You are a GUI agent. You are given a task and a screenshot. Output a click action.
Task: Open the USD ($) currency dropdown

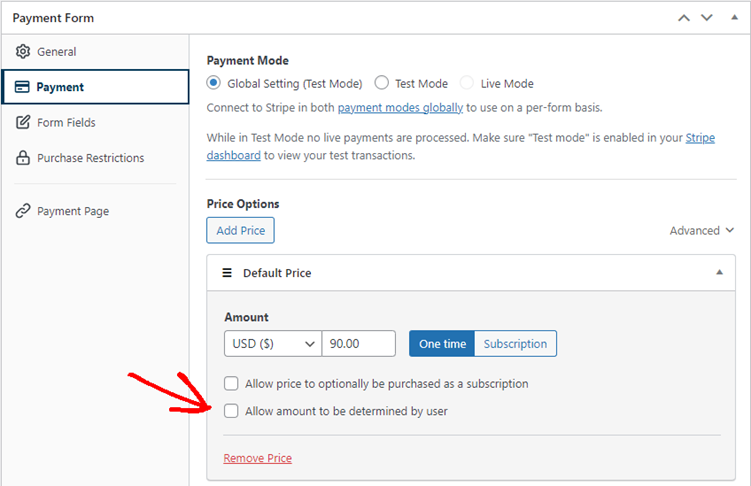click(x=273, y=343)
